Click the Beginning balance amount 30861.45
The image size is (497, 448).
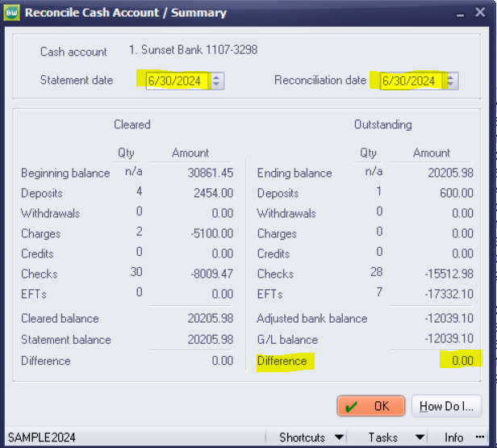[x=211, y=173]
